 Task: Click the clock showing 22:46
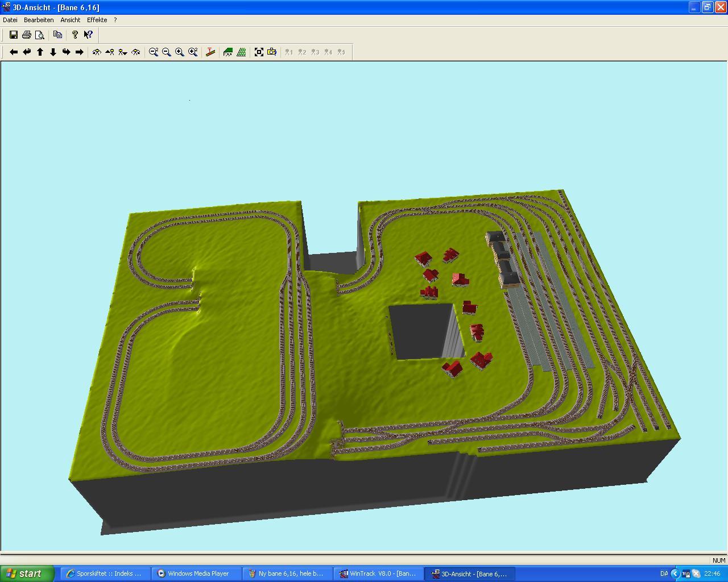712,573
